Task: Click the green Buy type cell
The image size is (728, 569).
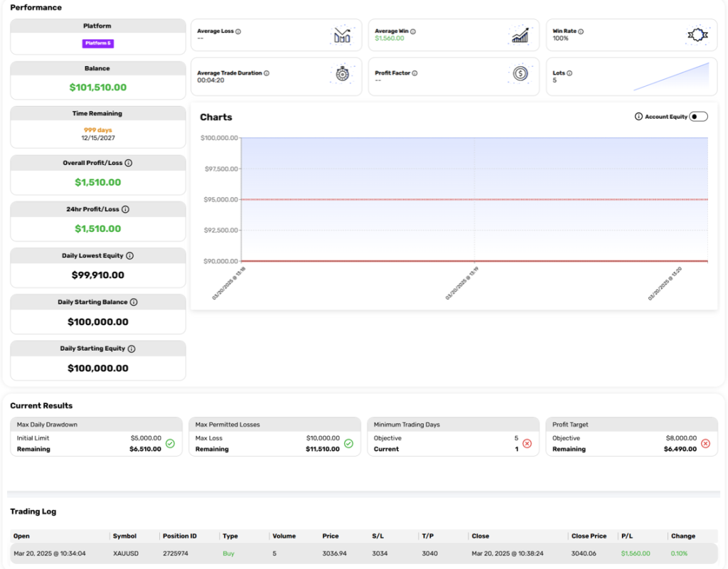Action: click(228, 553)
